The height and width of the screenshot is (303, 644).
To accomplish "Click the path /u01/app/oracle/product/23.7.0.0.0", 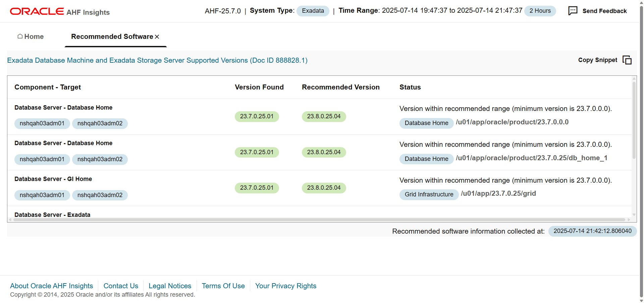I will point(512,122).
